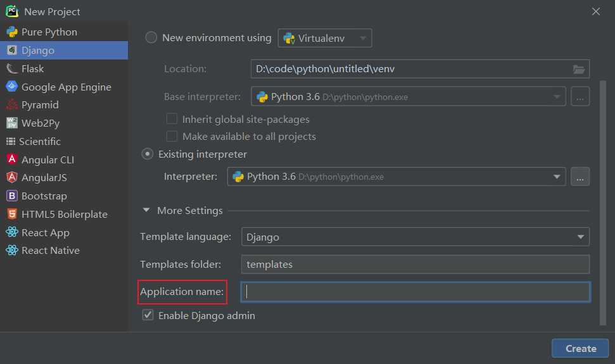Open the Template language dropdown arrow
Screen dimensions: 615x364
pyautogui.click(x=581, y=237)
